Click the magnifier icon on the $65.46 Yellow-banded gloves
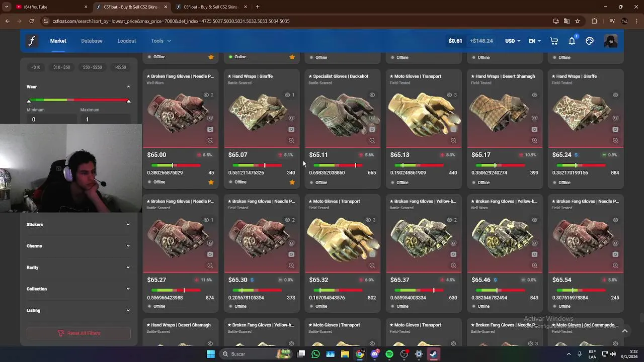The width and height of the screenshot is (644, 362). [x=534, y=265]
